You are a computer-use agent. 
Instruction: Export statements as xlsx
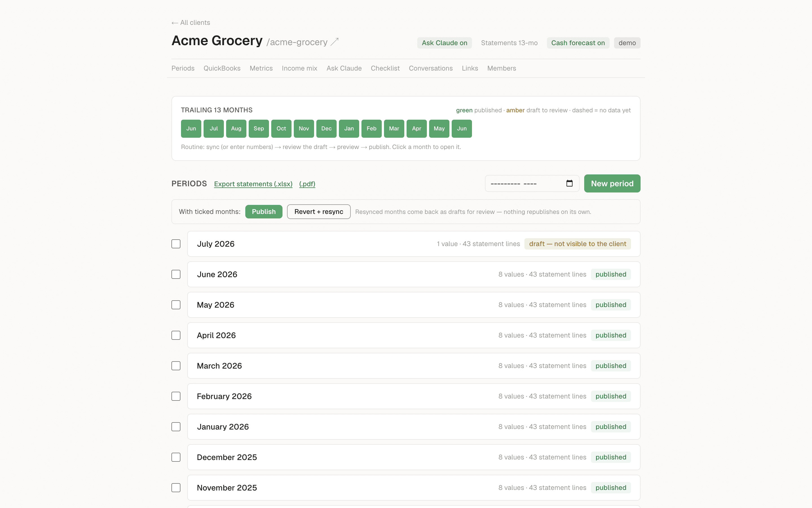coord(253,184)
